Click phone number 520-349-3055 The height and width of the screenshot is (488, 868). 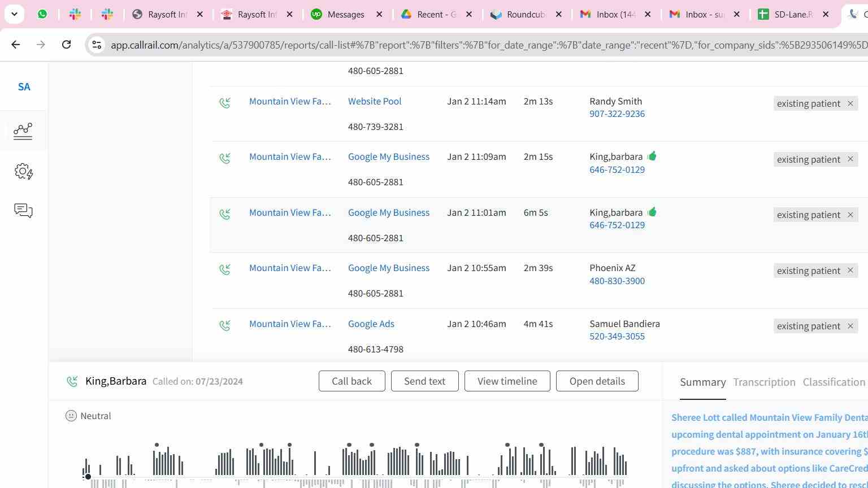617,336
